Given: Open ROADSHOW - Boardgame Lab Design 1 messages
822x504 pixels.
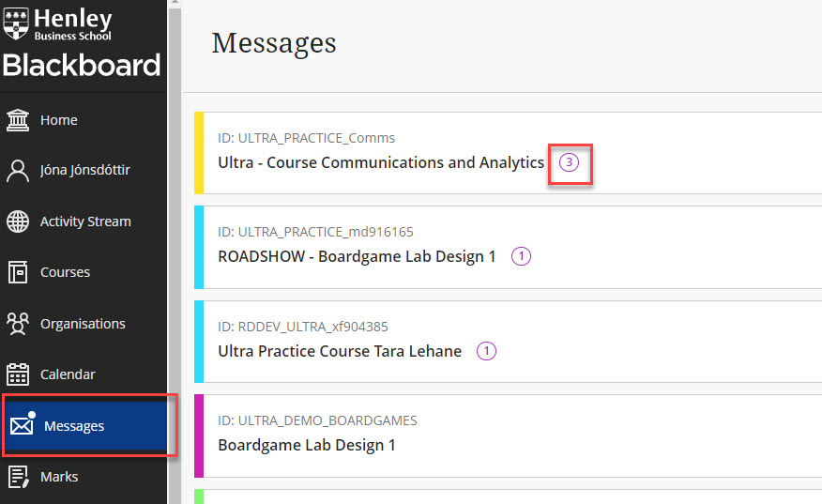Looking at the screenshot, I should 357,256.
